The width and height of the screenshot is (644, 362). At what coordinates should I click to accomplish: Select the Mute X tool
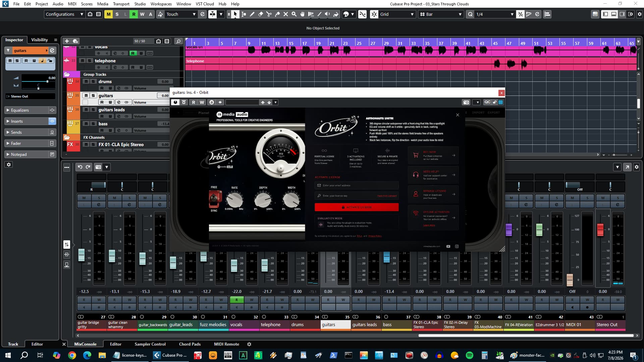pos(285,14)
